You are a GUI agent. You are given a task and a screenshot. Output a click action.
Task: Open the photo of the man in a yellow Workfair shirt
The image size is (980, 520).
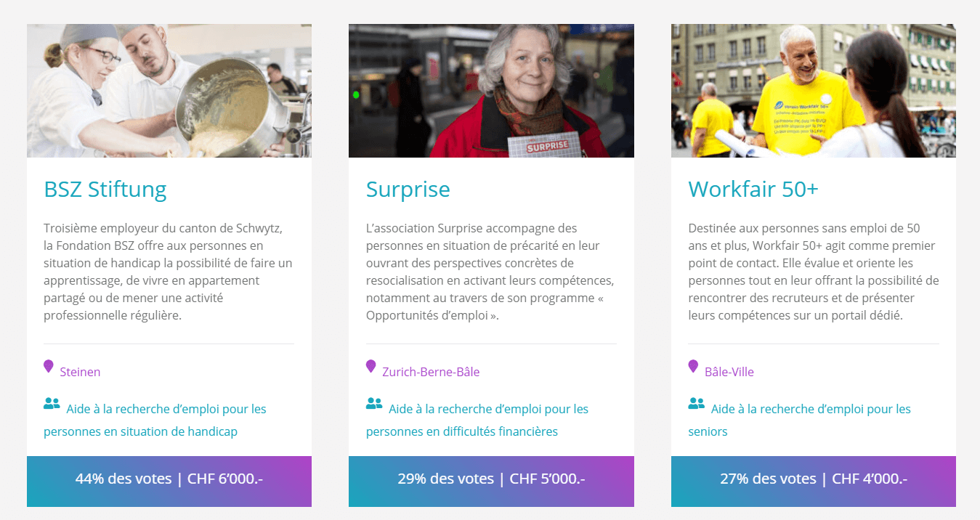point(814,91)
